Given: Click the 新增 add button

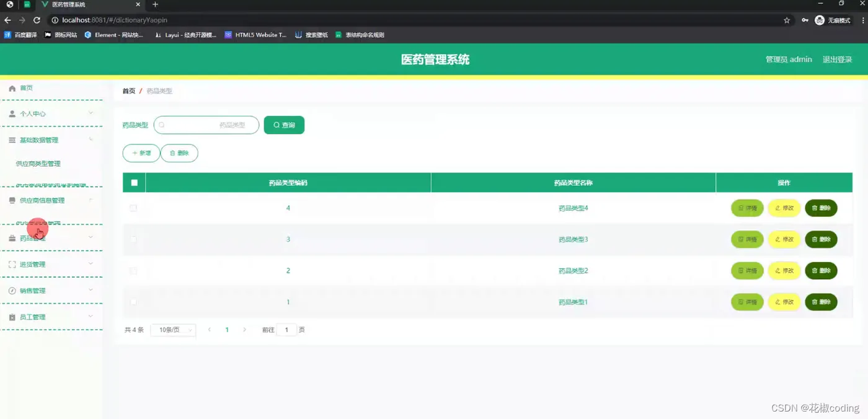Looking at the screenshot, I should coord(141,153).
